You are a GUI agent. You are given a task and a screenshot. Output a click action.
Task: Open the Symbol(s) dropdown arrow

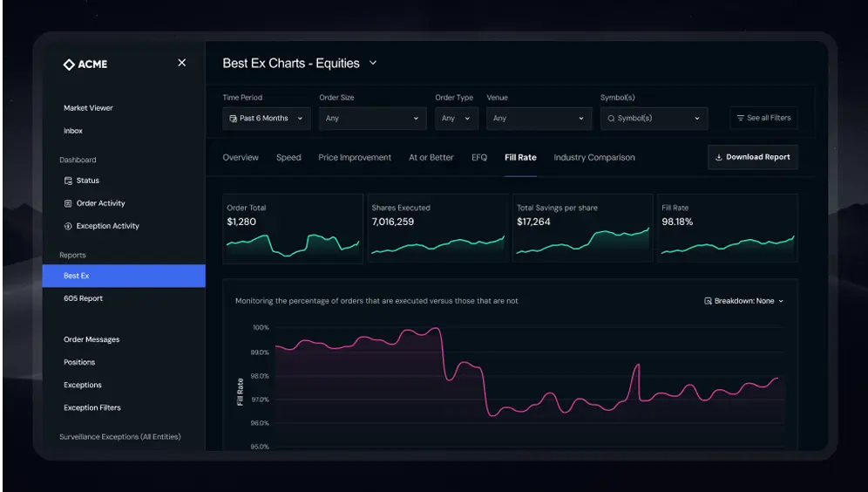coord(697,119)
